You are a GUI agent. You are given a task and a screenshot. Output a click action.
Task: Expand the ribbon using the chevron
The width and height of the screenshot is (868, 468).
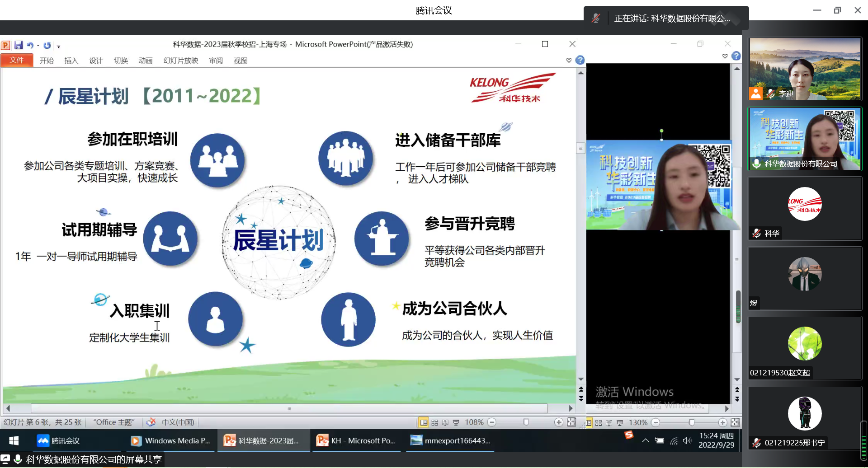click(x=569, y=60)
